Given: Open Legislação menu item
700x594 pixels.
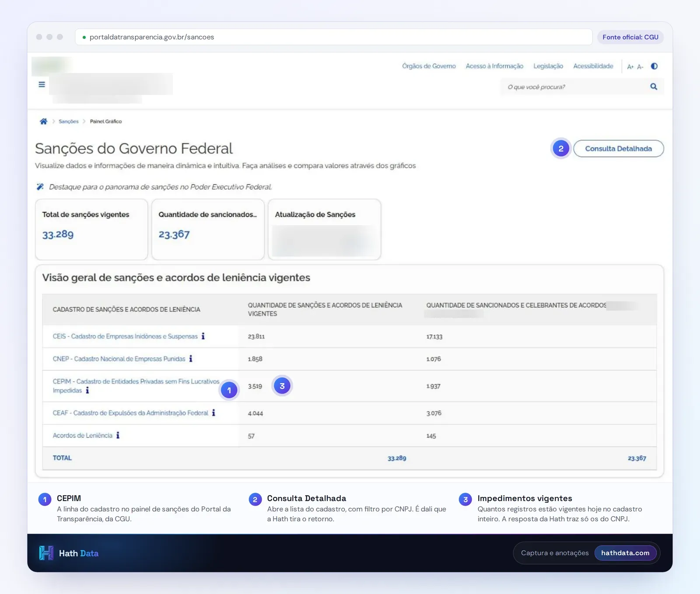Looking at the screenshot, I should coord(548,66).
